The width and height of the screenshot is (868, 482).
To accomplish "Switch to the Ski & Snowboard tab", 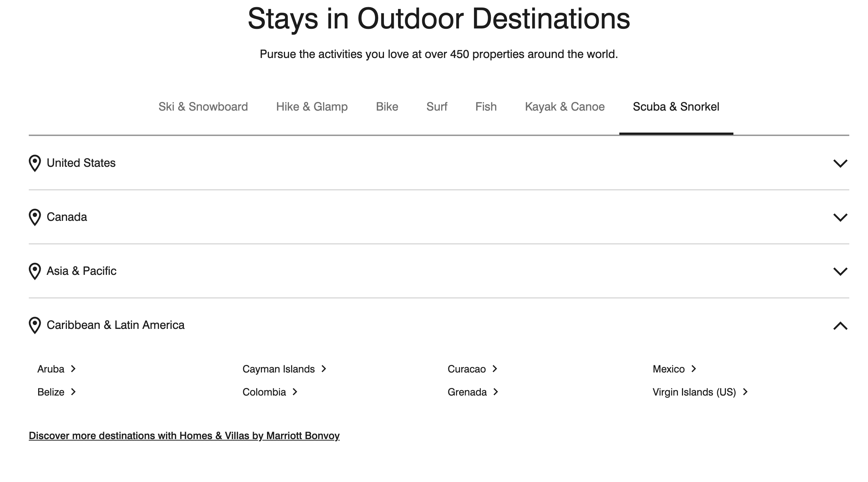I will tap(203, 107).
